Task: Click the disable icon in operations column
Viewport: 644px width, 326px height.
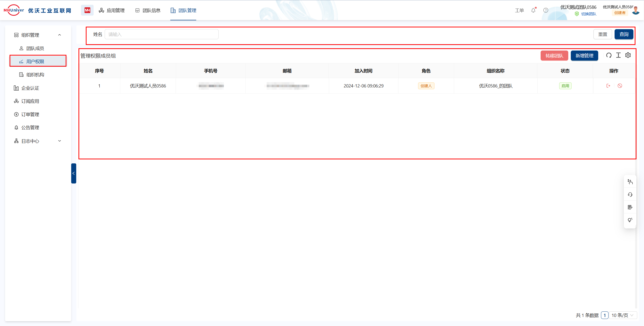Action: point(620,86)
